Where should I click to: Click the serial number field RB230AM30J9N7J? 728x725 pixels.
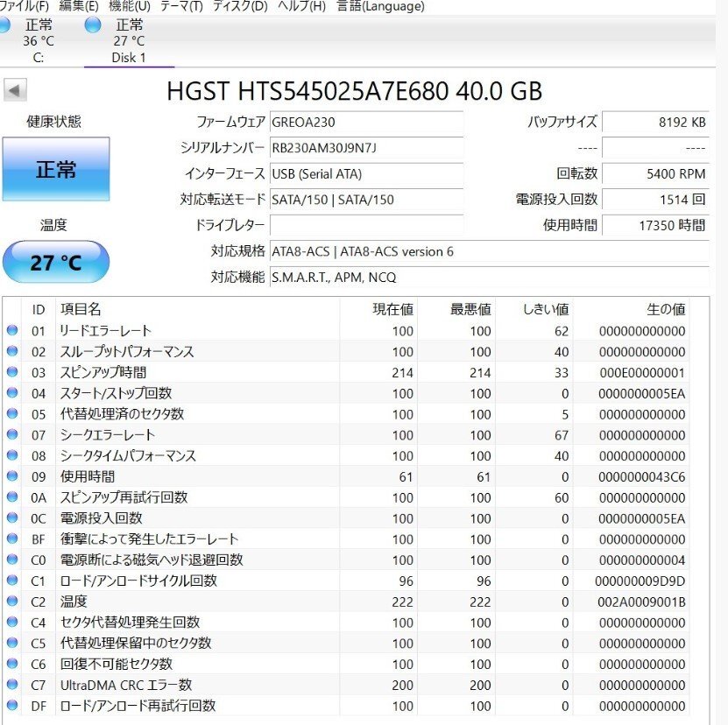coord(366,148)
